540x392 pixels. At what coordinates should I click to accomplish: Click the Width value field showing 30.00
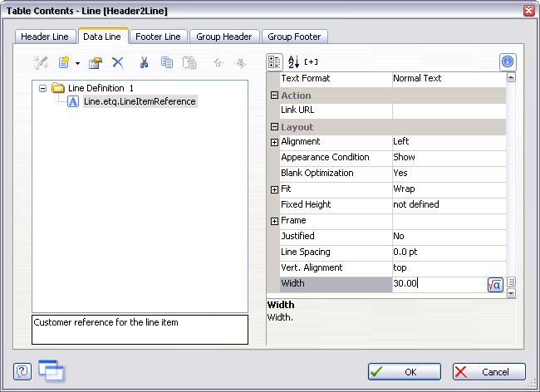(439, 283)
